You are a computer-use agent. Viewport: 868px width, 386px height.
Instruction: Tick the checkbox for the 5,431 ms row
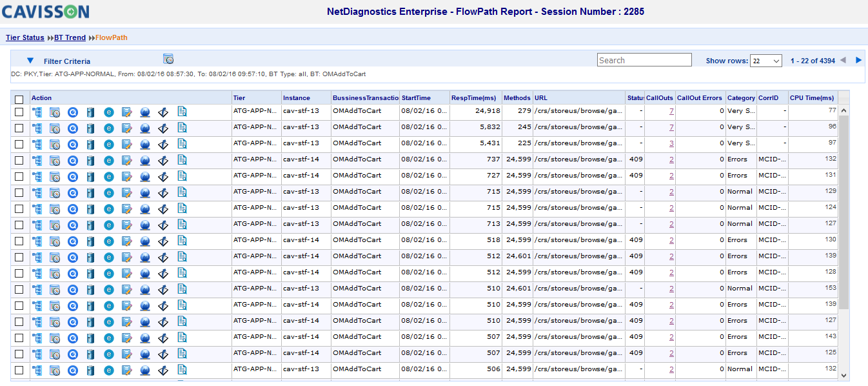point(19,144)
